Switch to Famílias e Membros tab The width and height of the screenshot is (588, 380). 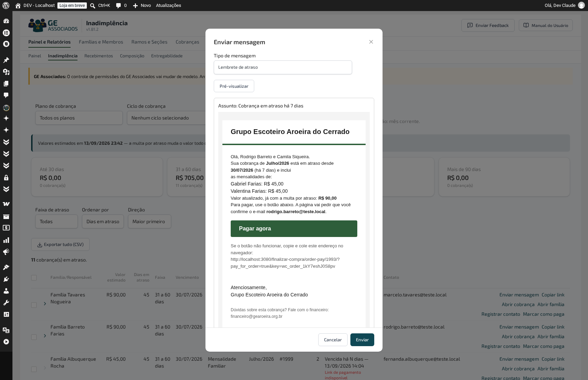click(101, 42)
